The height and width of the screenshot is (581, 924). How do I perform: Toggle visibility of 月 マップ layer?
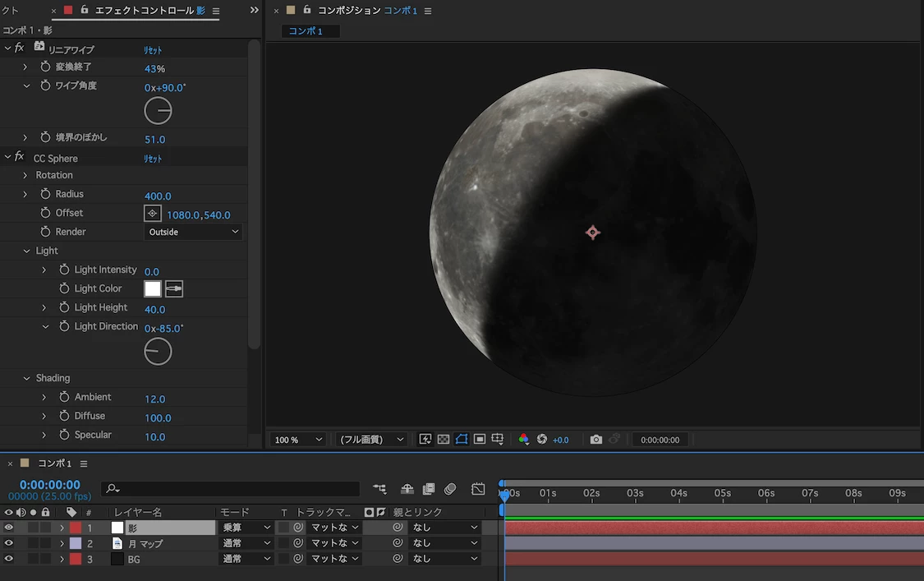9,543
